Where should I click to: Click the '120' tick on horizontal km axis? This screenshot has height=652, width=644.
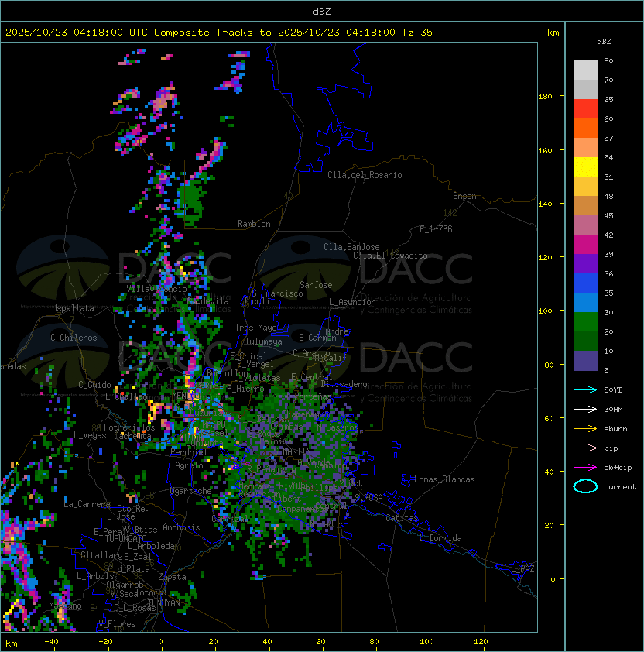481,642
